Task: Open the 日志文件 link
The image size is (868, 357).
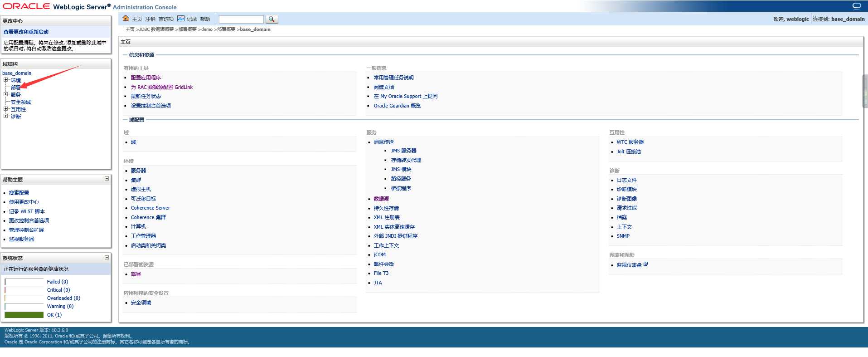Action: coord(626,180)
